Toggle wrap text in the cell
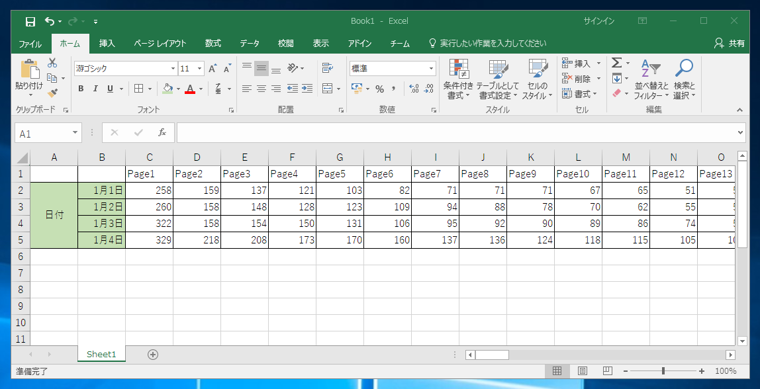This screenshot has height=389, width=760. 327,68
